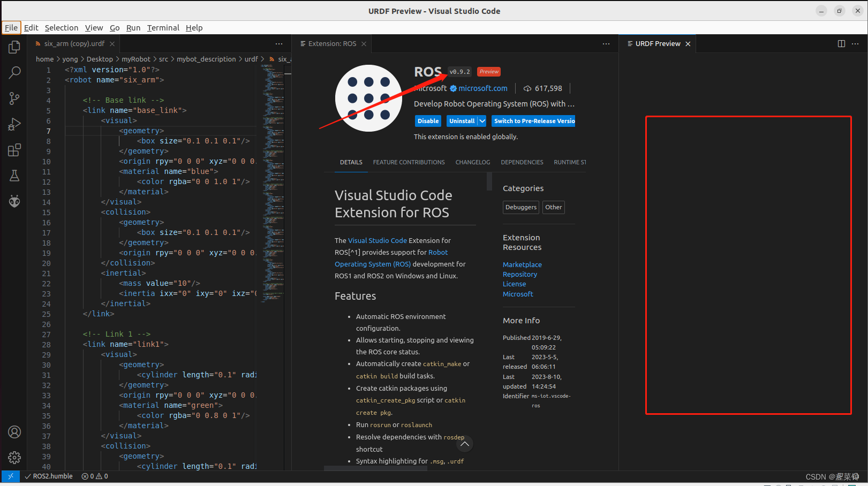
Task: Open the Testing flask view
Action: 14,176
